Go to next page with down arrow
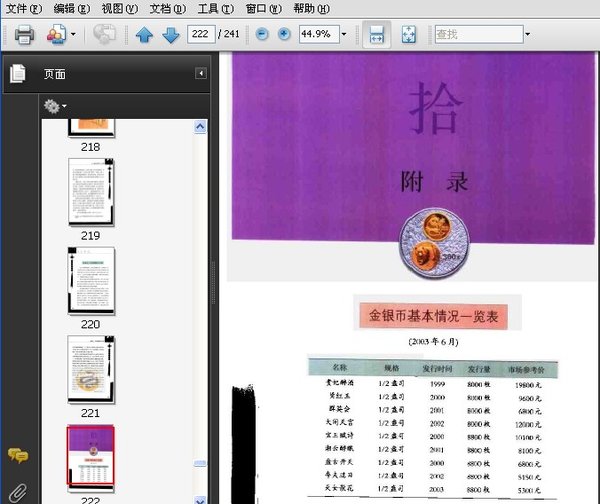600x504 pixels. tap(171, 35)
